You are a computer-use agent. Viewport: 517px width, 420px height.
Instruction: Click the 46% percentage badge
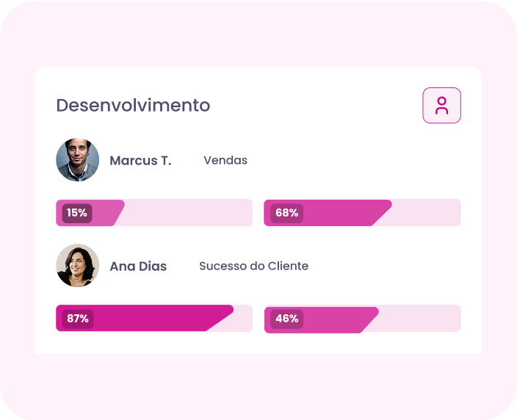pyautogui.click(x=286, y=319)
